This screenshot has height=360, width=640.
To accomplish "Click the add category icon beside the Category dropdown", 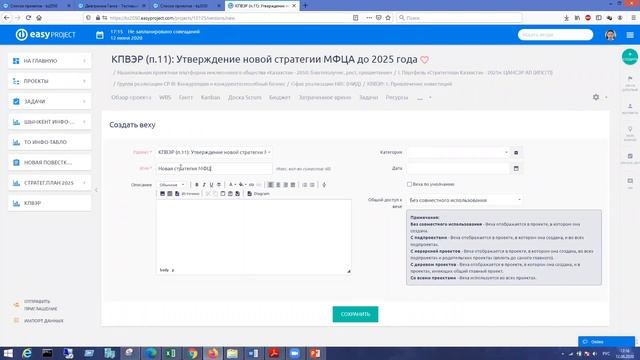I will [516, 152].
